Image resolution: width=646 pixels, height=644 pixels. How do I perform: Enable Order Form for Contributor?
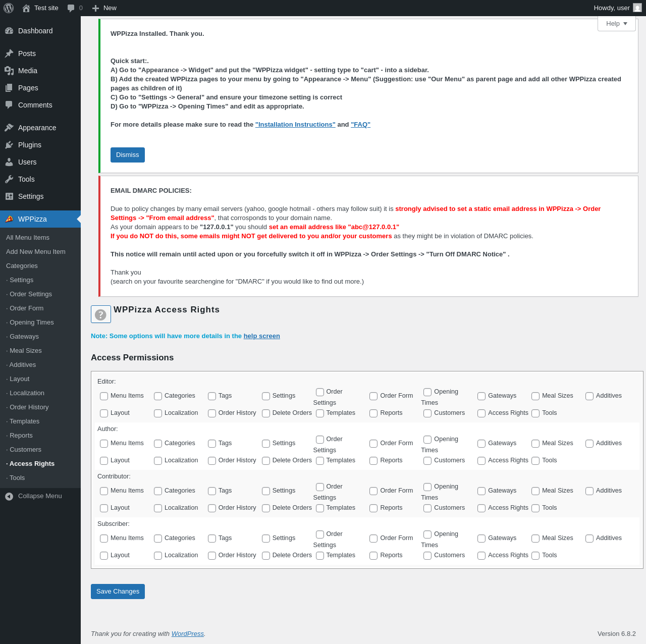[373, 491]
